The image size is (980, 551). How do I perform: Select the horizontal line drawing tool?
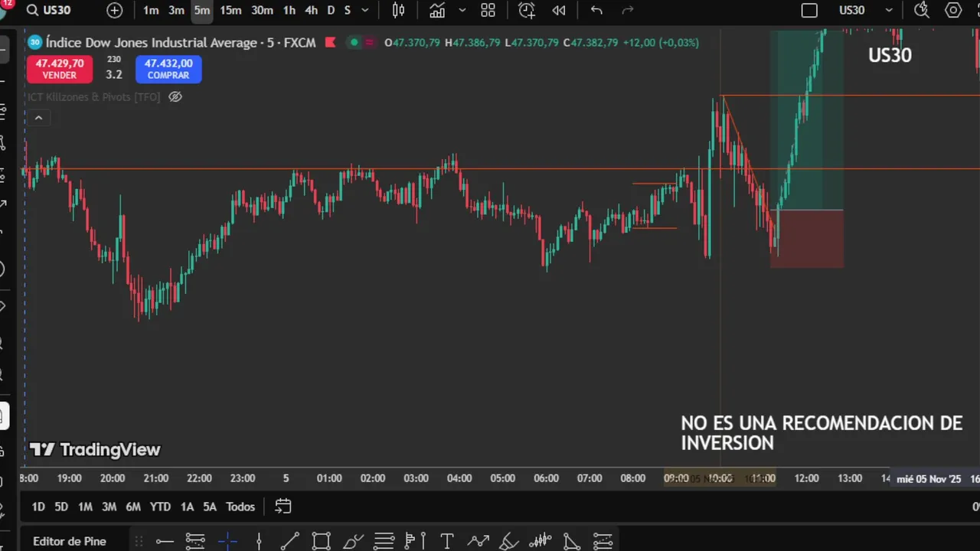tap(165, 542)
